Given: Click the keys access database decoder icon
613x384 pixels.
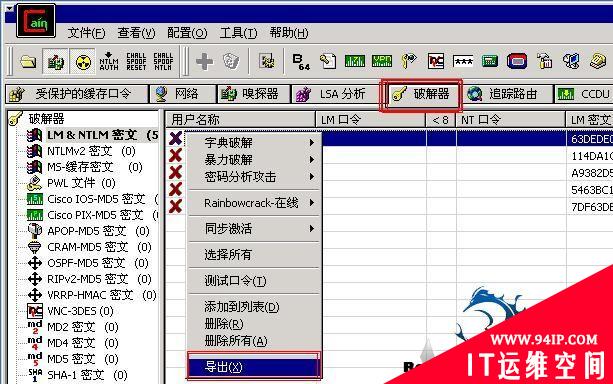Looking at the screenshot, I should point(409,61).
